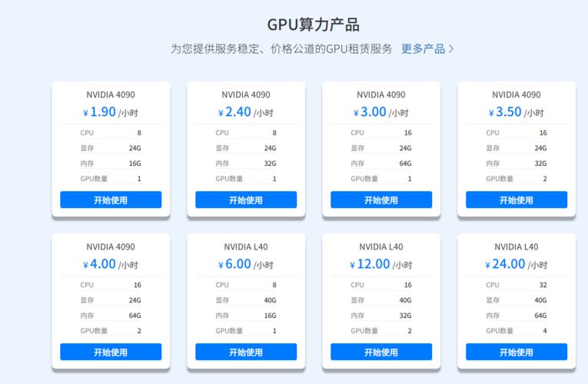588x384 pixels.
Task: Click 内存 32G row on ¥2.40 card
Action: (246, 164)
